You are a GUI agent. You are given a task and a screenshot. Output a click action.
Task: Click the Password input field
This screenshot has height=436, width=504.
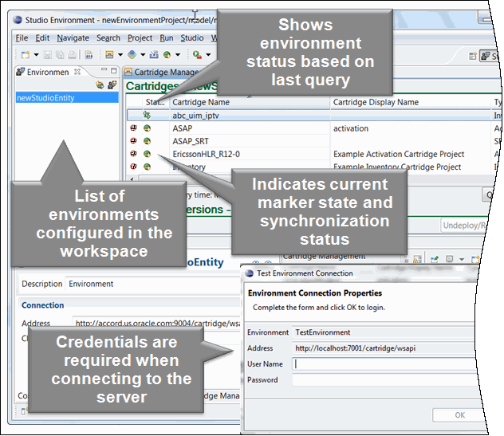tap(384, 379)
